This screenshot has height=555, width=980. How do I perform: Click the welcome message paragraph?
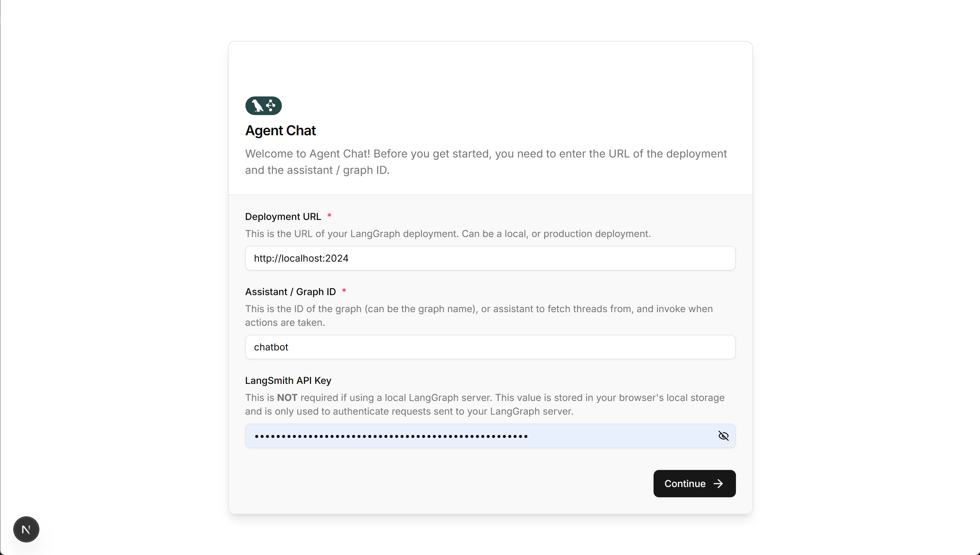(x=486, y=162)
